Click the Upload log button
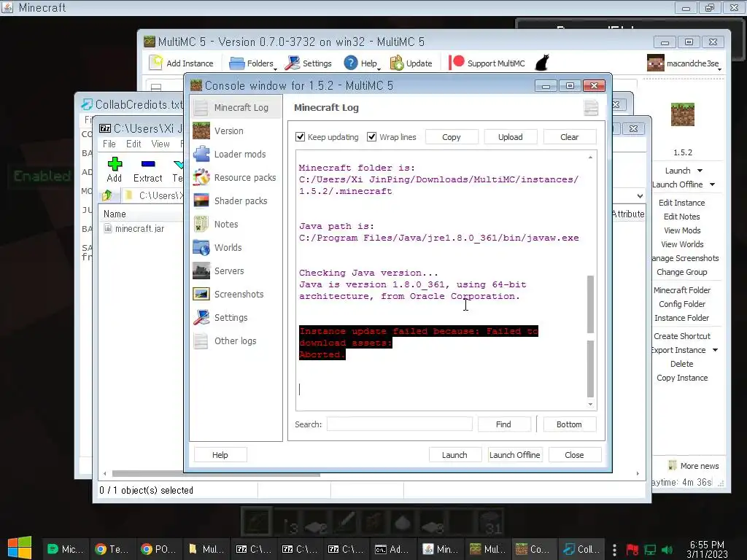This screenshot has width=747, height=560. click(510, 137)
